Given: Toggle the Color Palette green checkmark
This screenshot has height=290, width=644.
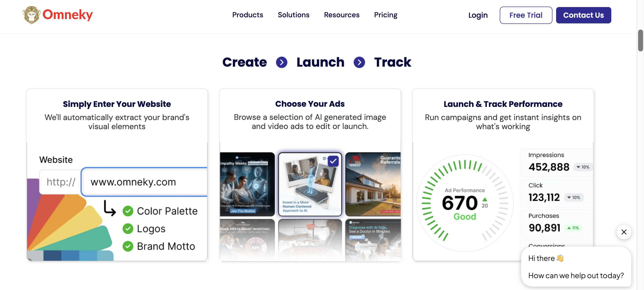Looking at the screenshot, I should [x=128, y=211].
